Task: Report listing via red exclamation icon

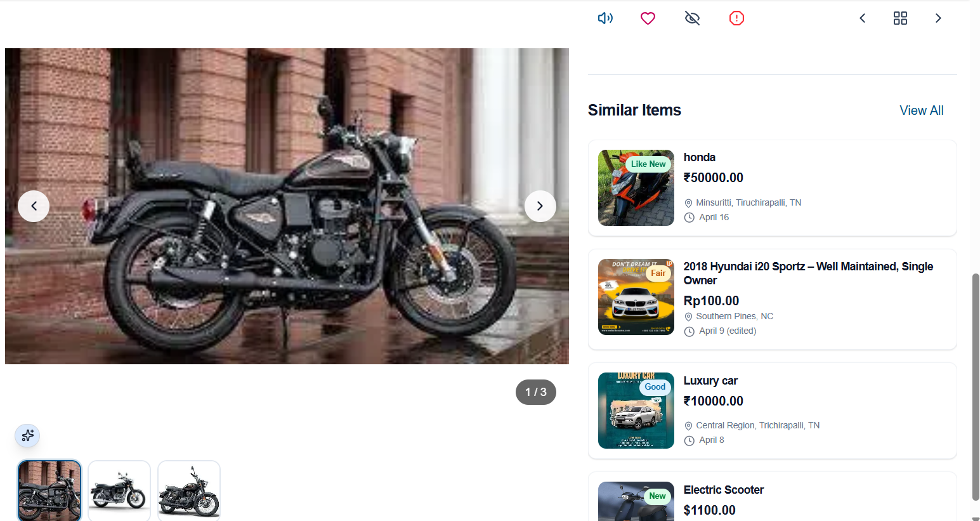Action: (736, 18)
